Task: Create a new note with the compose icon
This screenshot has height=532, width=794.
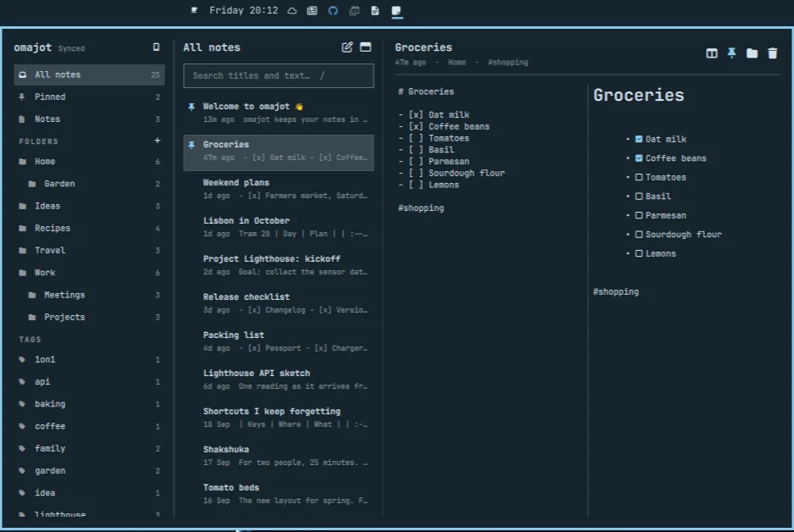Action: (347, 47)
